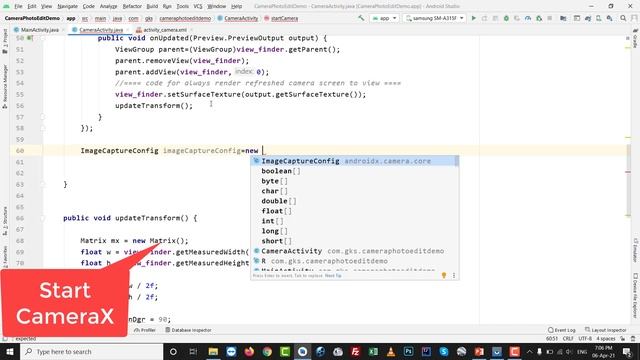Viewport: 640px width, 360px height.
Task: Collapse the code fold at line 57
Action: 42,117
